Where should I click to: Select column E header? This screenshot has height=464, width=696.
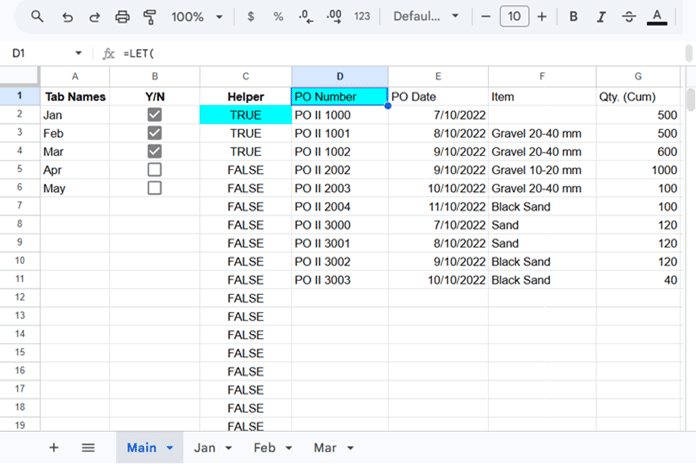pyautogui.click(x=438, y=76)
